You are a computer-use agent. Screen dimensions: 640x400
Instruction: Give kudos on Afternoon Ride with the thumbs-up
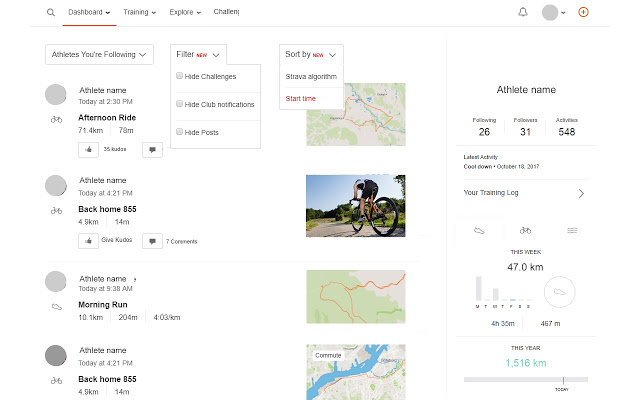[88, 150]
